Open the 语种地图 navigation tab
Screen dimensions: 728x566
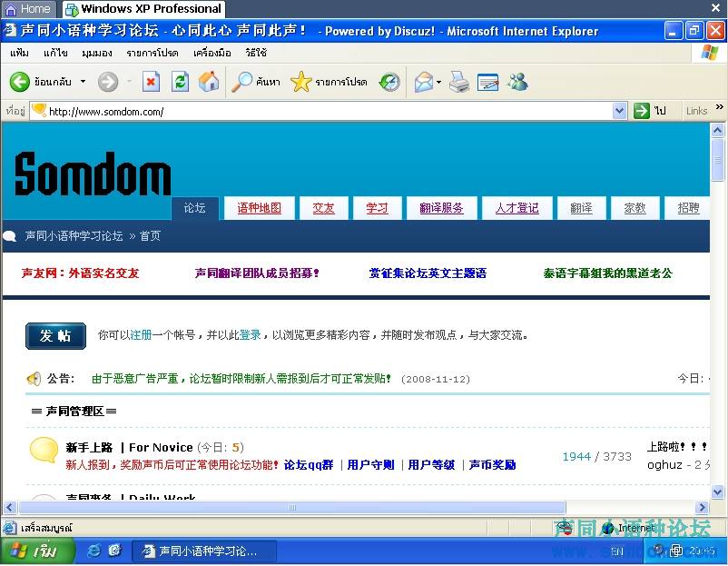259,208
